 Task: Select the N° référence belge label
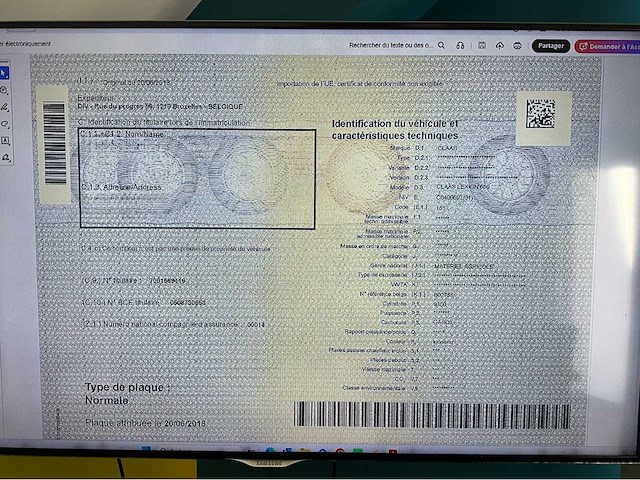(383, 294)
